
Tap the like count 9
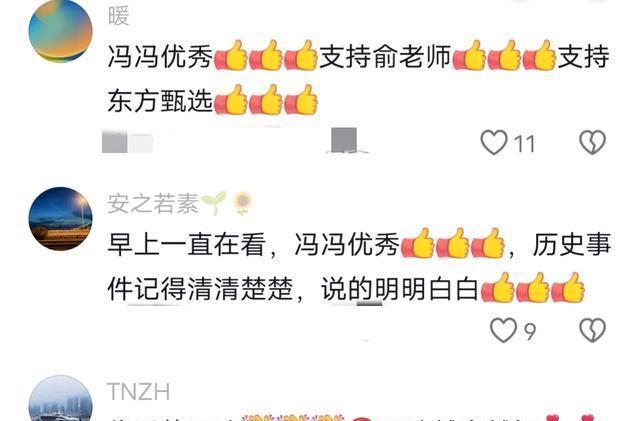point(530,331)
